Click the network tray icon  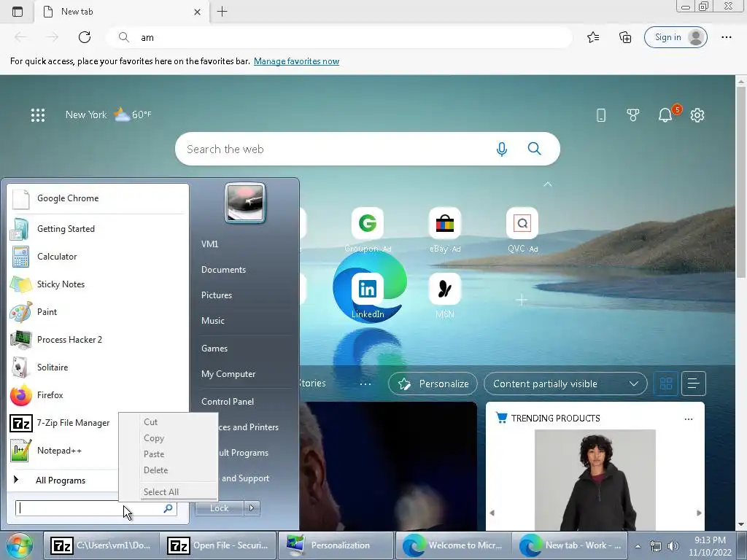click(656, 546)
